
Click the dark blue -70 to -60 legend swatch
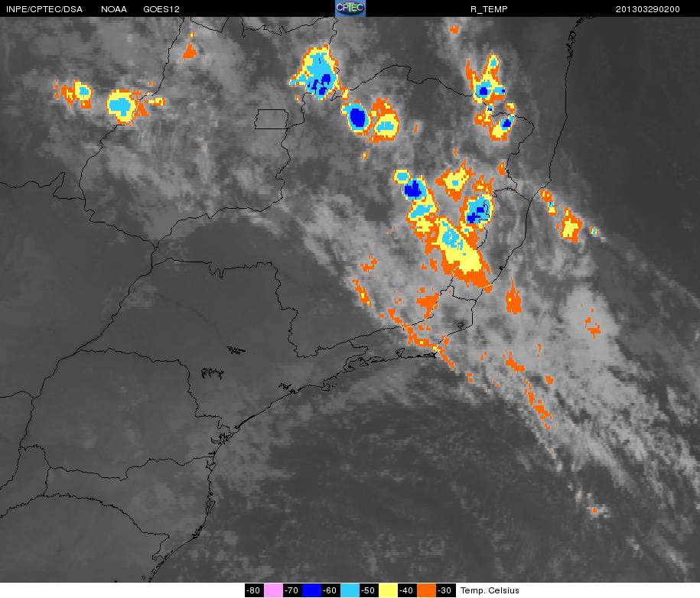click(311, 590)
